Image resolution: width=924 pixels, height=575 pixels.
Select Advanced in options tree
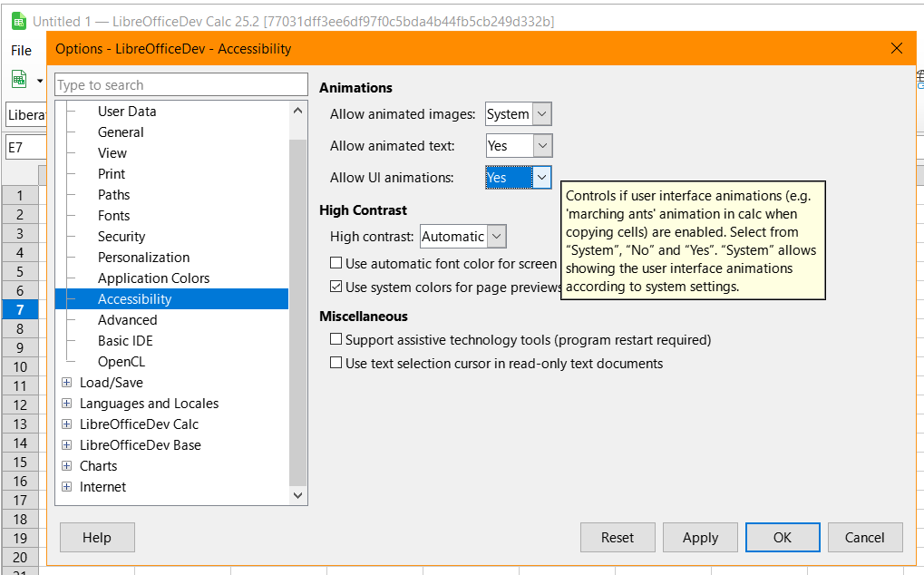point(127,320)
